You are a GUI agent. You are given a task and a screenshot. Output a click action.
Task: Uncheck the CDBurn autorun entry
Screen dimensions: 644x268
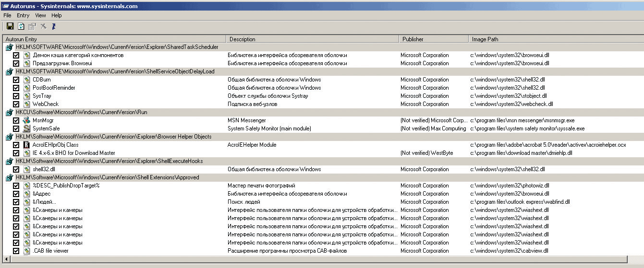tap(16, 80)
